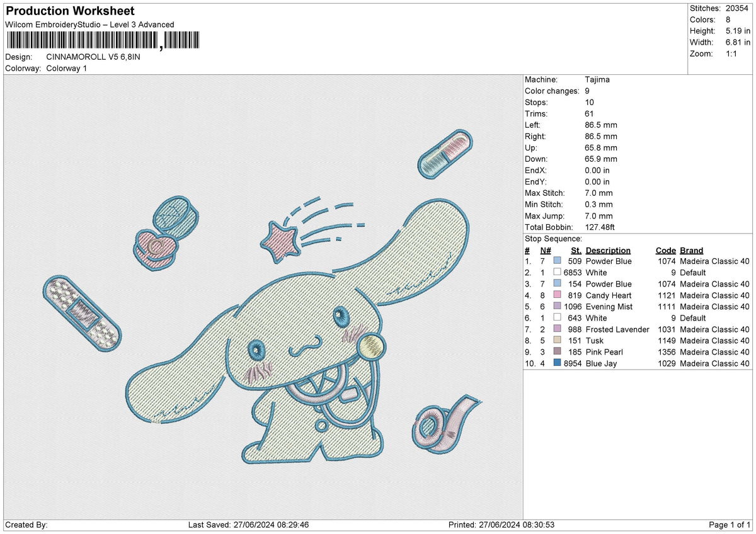
Task: Click the code '1356' in Pink Pearl row
Action: pyautogui.click(x=667, y=352)
